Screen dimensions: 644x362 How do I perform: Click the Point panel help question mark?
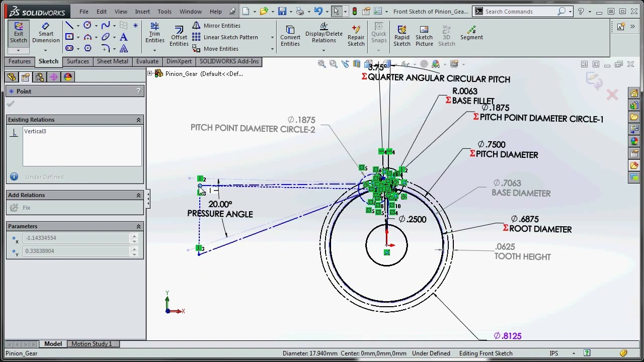(x=138, y=91)
